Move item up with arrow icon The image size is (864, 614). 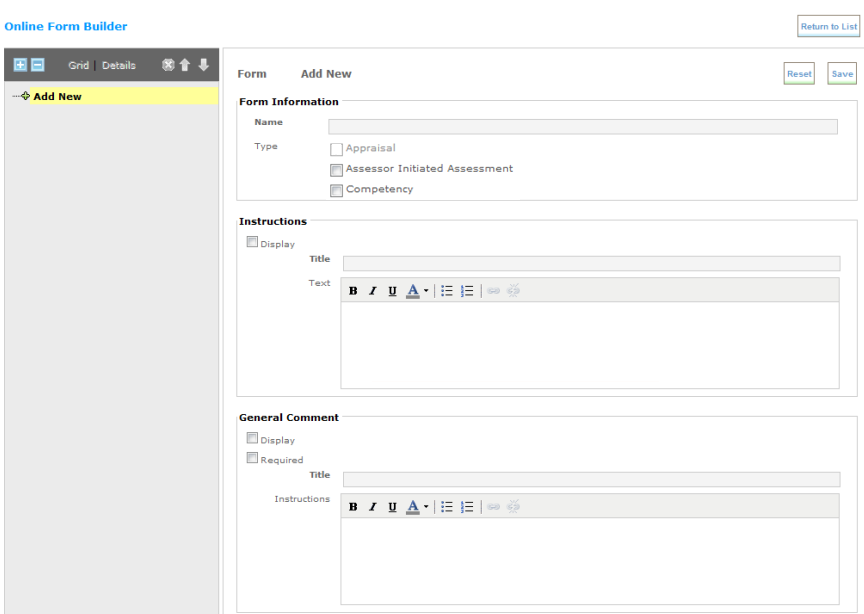[185, 65]
